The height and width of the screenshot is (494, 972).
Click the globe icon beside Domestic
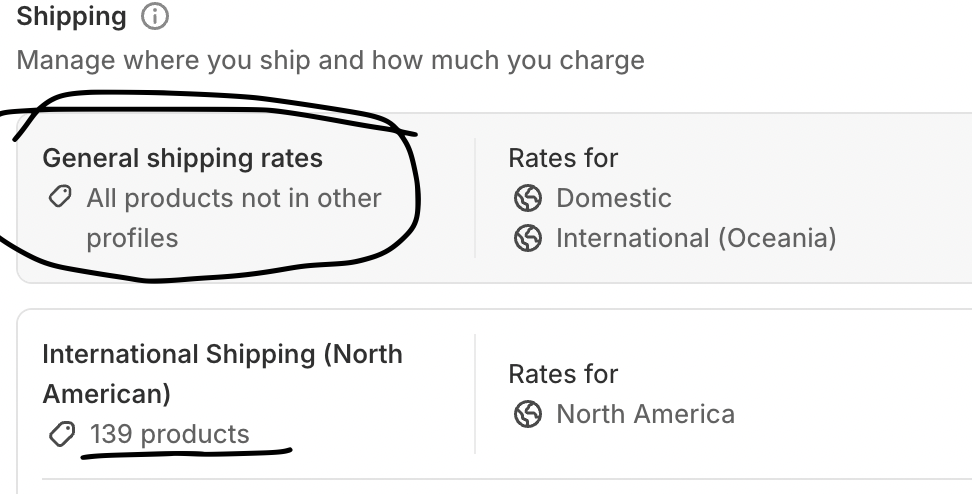[x=527, y=198]
